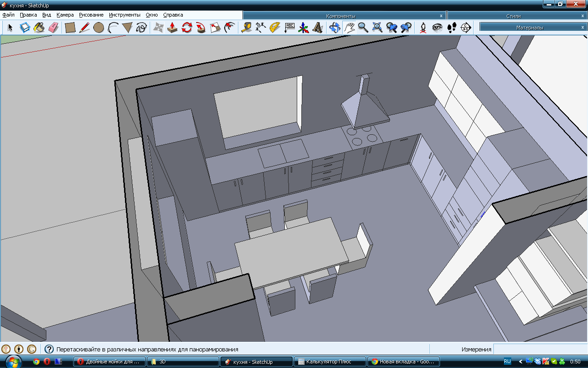
Task: Click the 0:50 system clock
Action: pyautogui.click(x=575, y=362)
